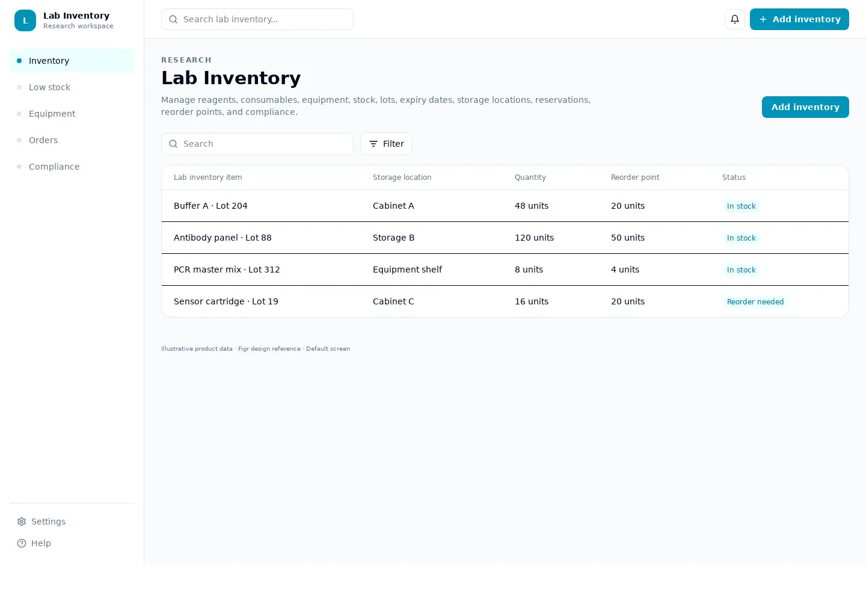
Task: Click the Lab Inventory logo icon
Action: point(25,20)
